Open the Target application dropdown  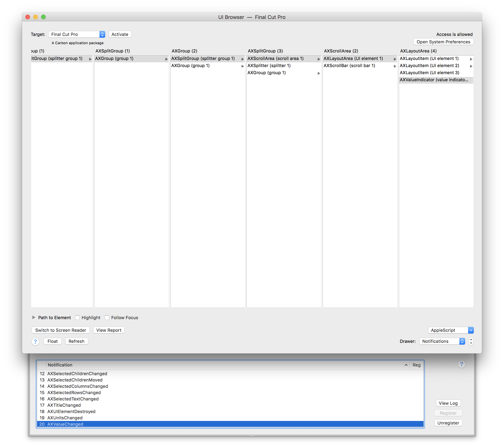[x=77, y=34]
